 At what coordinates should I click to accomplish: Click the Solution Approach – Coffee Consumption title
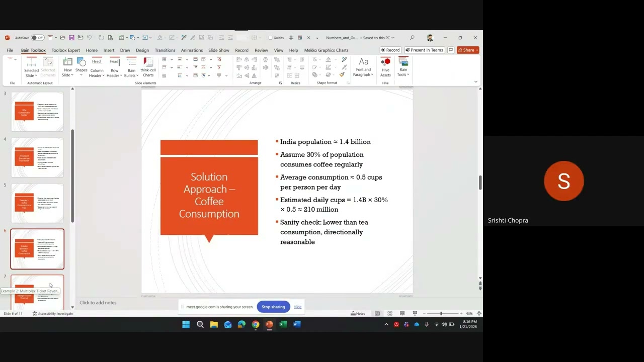pos(209,195)
